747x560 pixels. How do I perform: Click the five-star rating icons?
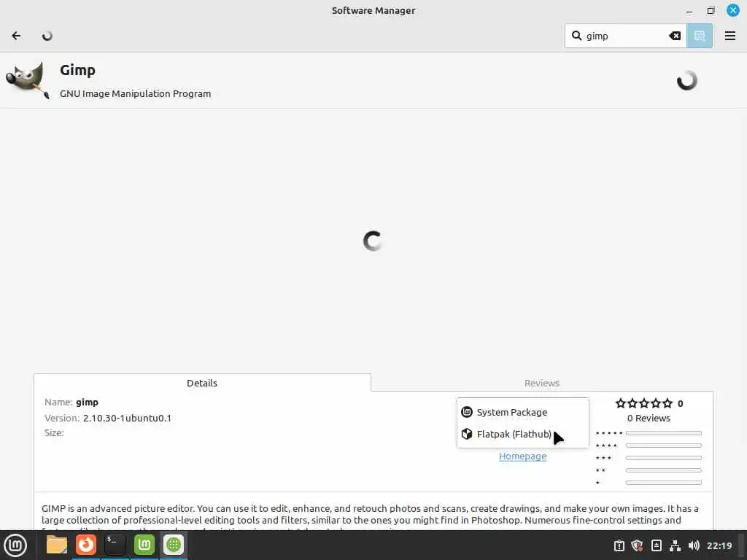(x=644, y=403)
